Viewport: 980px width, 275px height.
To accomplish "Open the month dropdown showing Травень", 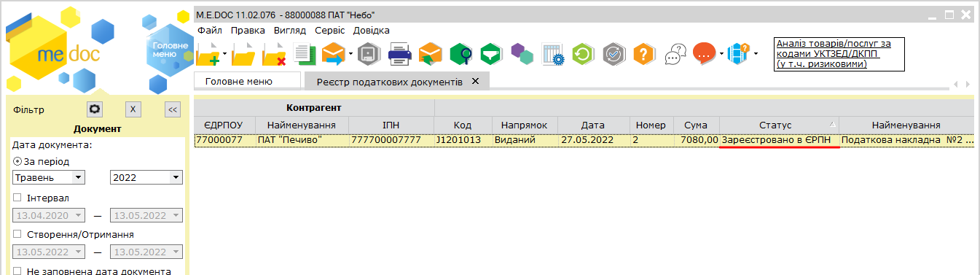I will (x=50, y=177).
